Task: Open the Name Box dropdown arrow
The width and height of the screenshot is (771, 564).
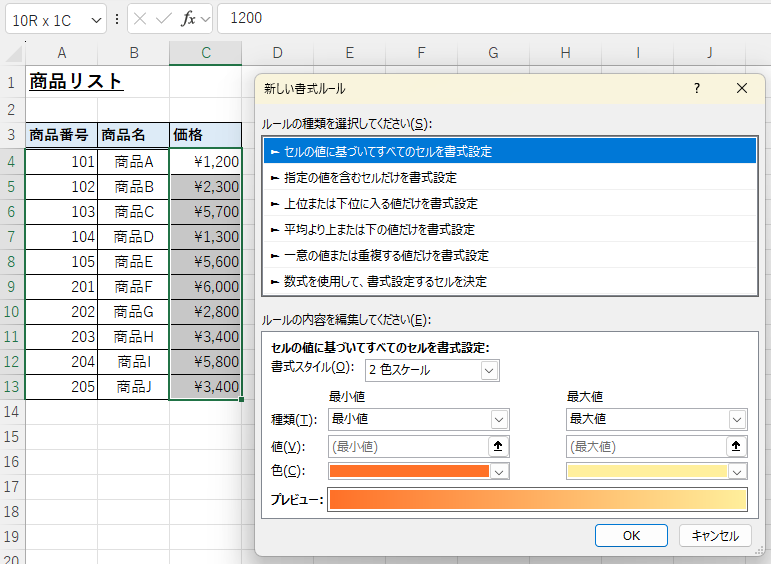Action: tap(96, 19)
